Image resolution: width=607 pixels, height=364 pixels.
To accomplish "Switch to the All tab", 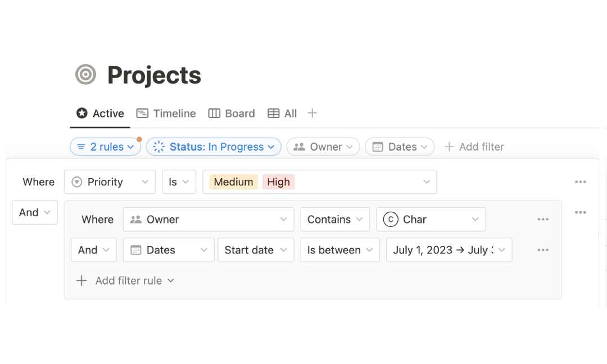I will pyautogui.click(x=289, y=113).
